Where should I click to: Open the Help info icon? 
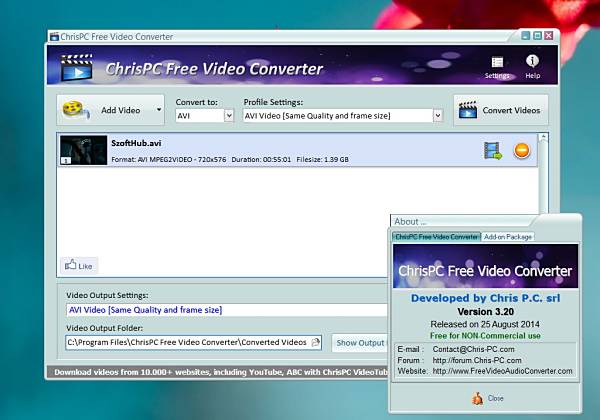(x=532, y=66)
